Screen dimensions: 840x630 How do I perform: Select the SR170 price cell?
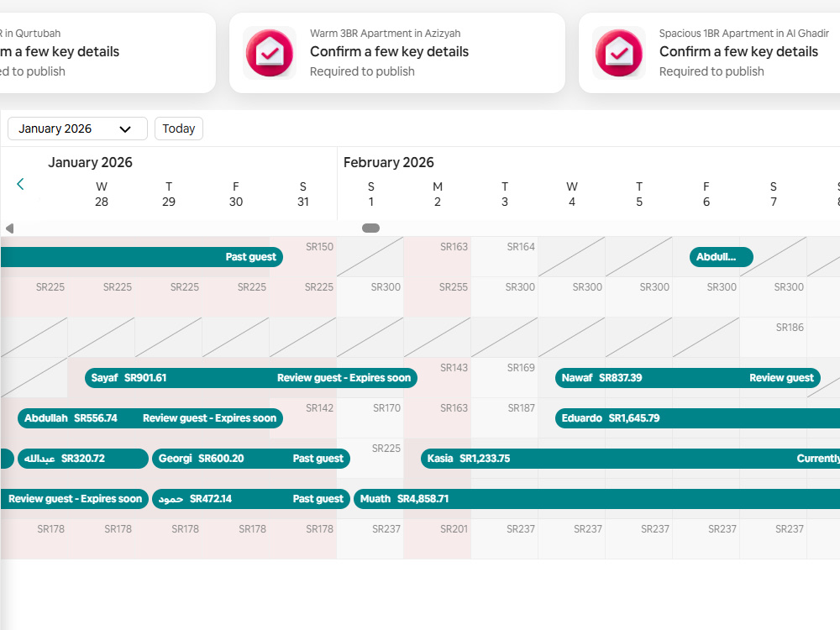click(x=370, y=417)
